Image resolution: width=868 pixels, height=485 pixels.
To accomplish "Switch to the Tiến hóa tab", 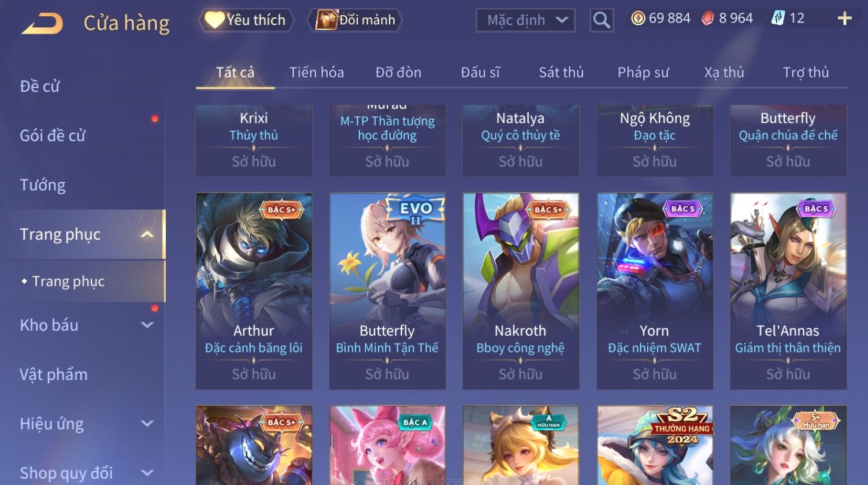I will (317, 72).
